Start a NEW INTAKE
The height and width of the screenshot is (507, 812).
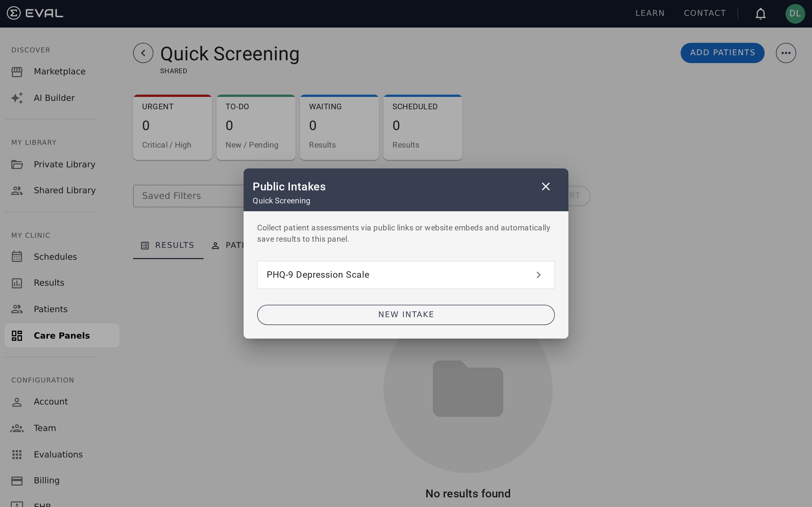click(405, 314)
